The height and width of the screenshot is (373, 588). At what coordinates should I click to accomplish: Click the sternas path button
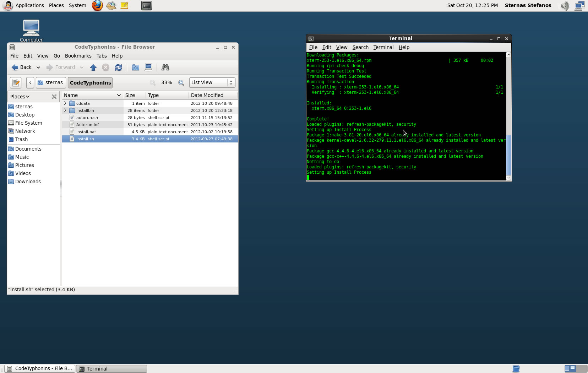coord(50,83)
